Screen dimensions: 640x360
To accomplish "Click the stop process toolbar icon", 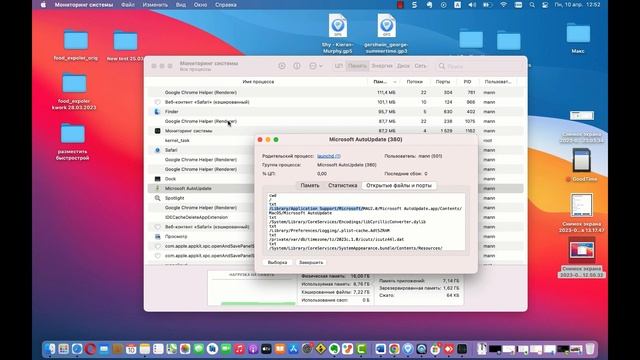I will [282, 66].
